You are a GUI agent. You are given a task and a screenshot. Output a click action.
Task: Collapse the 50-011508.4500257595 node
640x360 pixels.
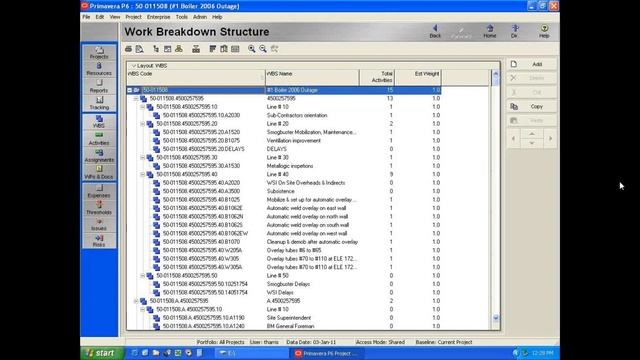(x=136, y=98)
